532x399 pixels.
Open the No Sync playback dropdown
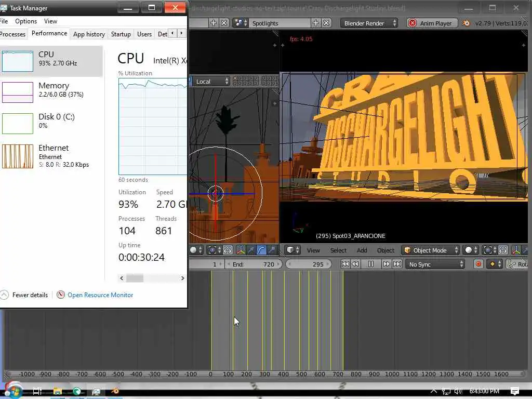pyautogui.click(x=436, y=264)
